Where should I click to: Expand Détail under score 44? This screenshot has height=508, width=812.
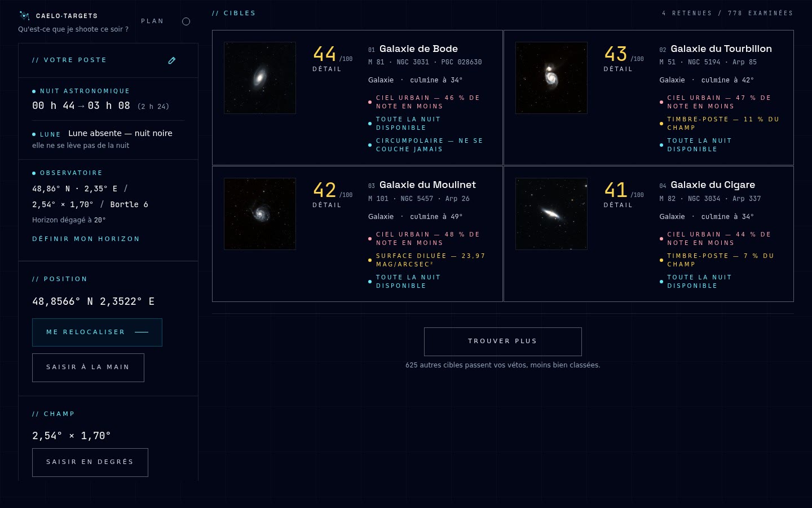(x=327, y=69)
